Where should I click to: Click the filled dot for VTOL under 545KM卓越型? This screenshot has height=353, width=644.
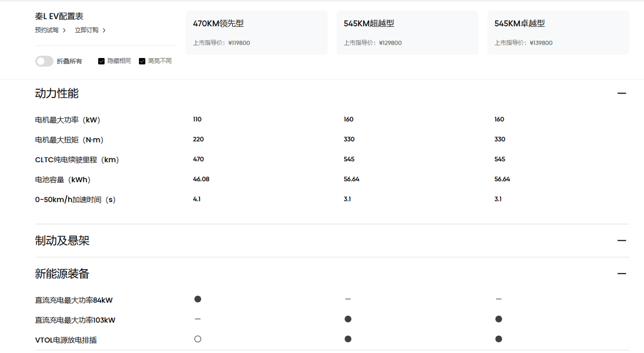pos(499,339)
